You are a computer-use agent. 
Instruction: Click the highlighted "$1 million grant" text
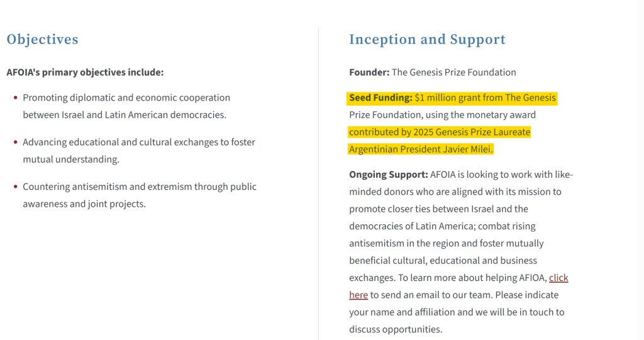[450, 98]
